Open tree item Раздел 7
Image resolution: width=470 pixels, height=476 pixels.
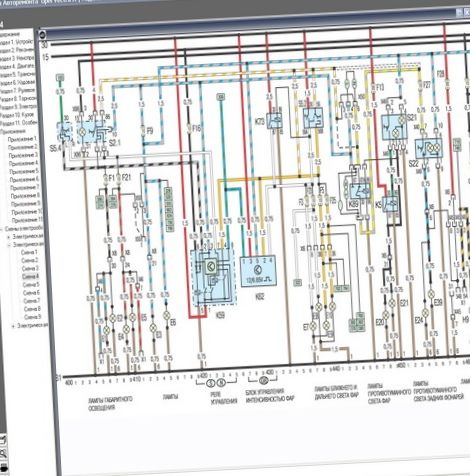pyautogui.click(x=17, y=91)
